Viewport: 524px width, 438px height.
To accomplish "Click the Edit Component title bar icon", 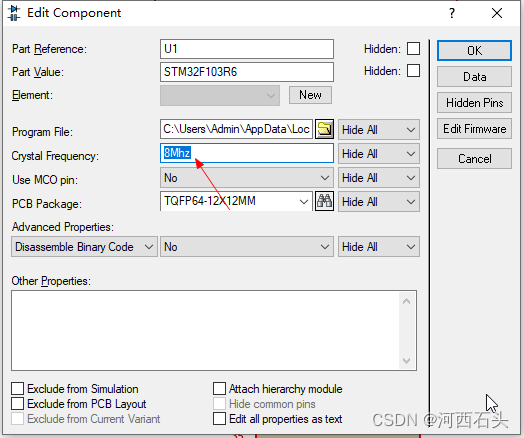I will [x=13, y=13].
